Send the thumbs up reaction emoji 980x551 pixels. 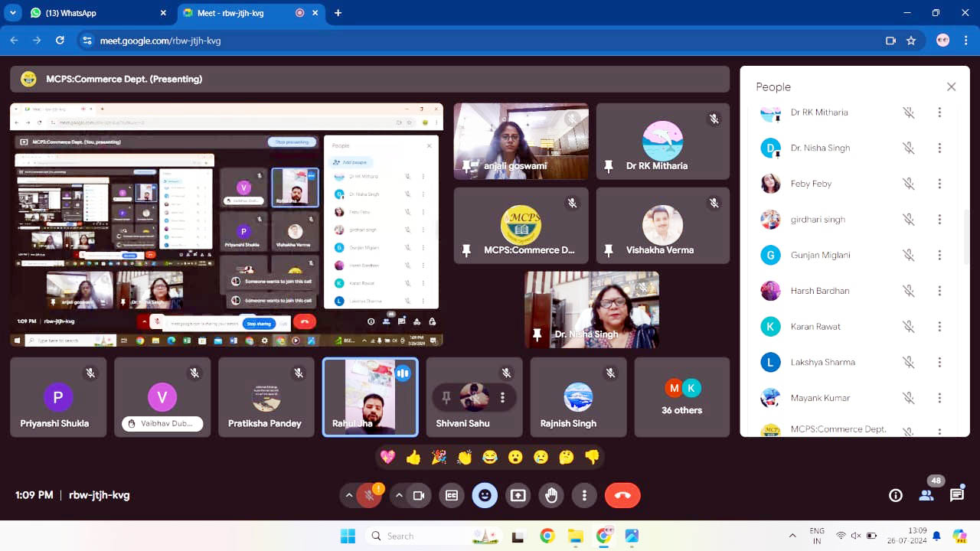(x=413, y=458)
